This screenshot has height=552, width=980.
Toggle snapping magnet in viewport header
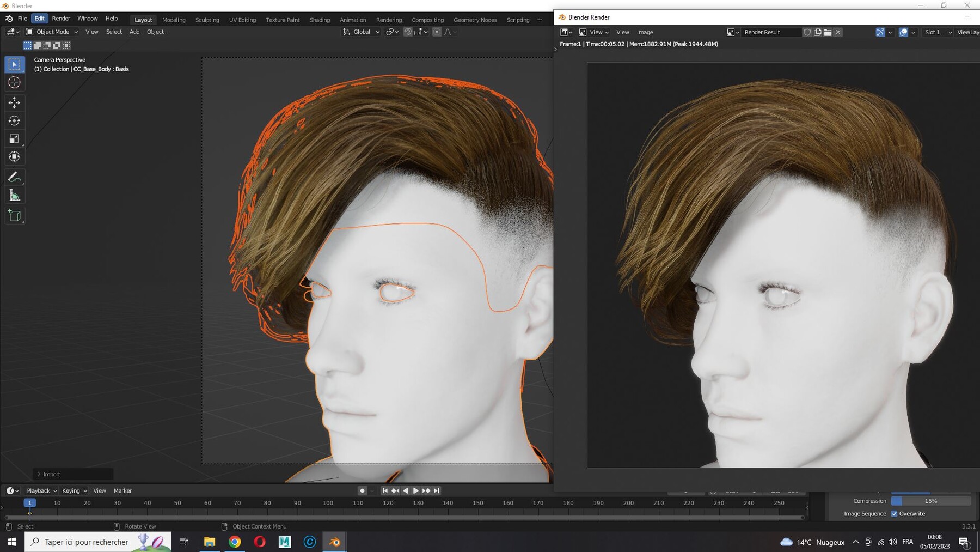click(x=407, y=32)
